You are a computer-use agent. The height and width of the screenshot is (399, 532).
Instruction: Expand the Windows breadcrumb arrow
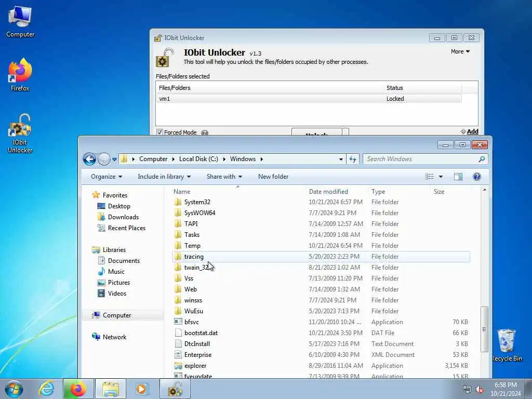pos(262,159)
